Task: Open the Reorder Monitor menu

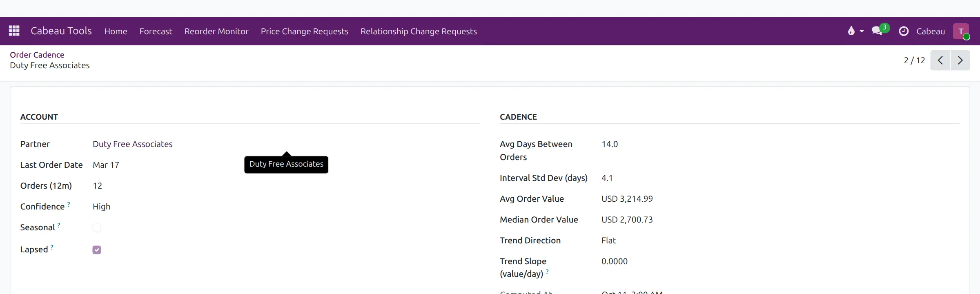Action: click(x=216, y=31)
